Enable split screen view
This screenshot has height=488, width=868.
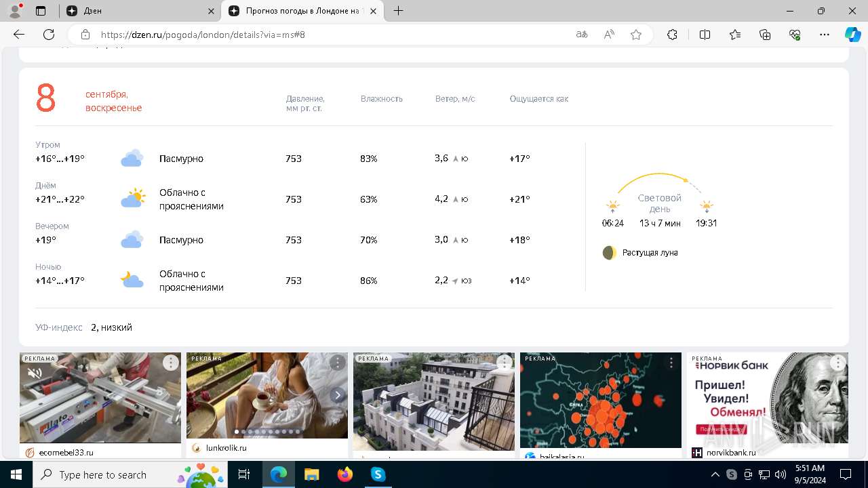(x=705, y=35)
